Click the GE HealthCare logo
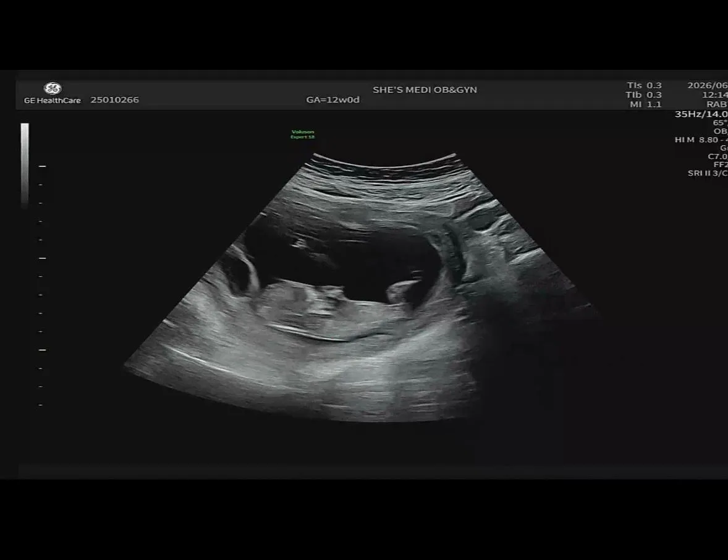The image size is (728, 560). [53, 93]
